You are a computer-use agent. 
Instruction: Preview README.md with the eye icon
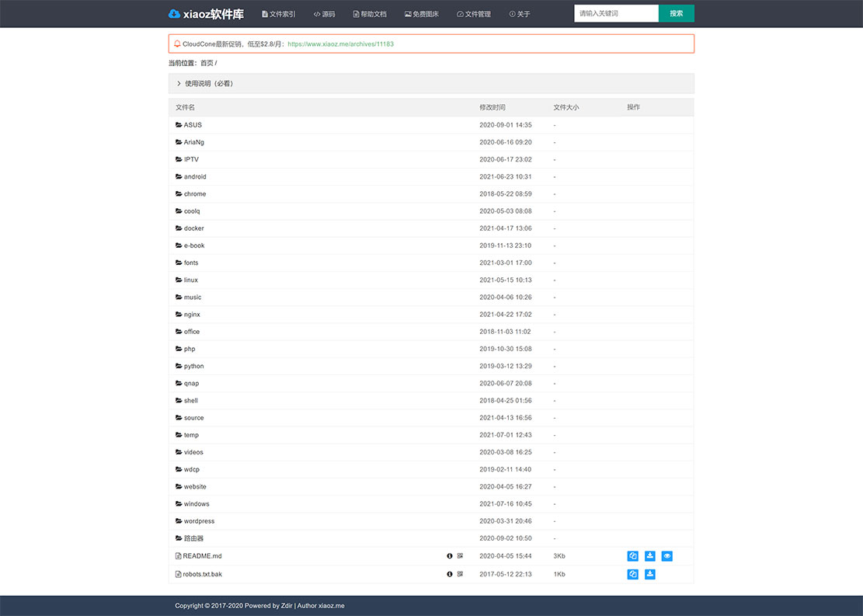(x=667, y=556)
